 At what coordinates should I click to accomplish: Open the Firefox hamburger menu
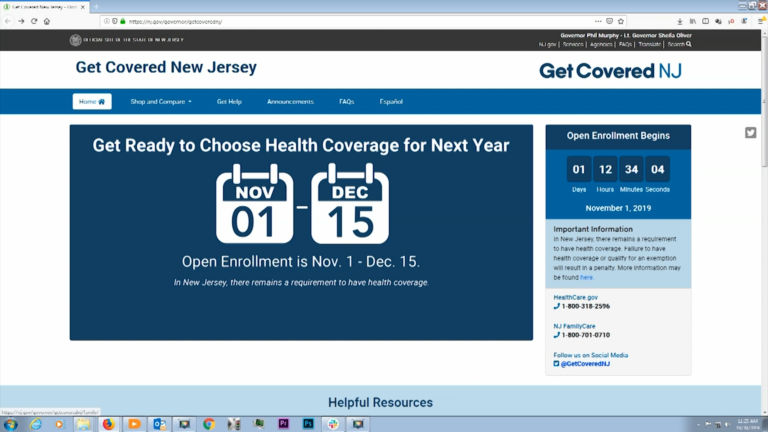761,22
